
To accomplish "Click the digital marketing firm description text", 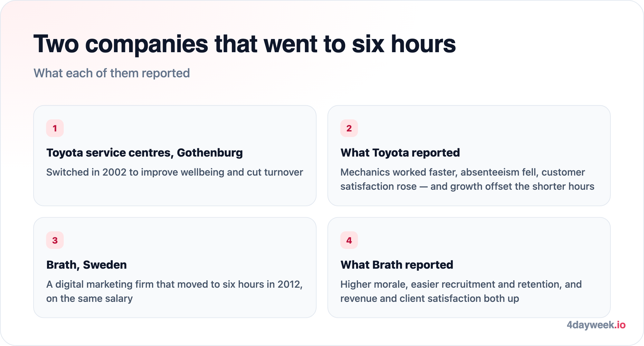I will (x=175, y=291).
